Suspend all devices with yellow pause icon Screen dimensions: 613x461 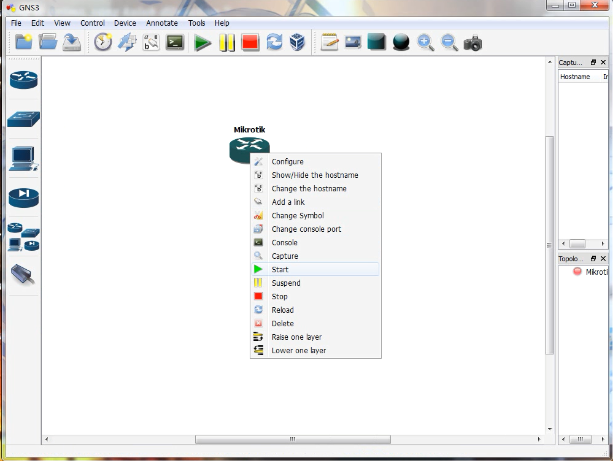click(227, 43)
